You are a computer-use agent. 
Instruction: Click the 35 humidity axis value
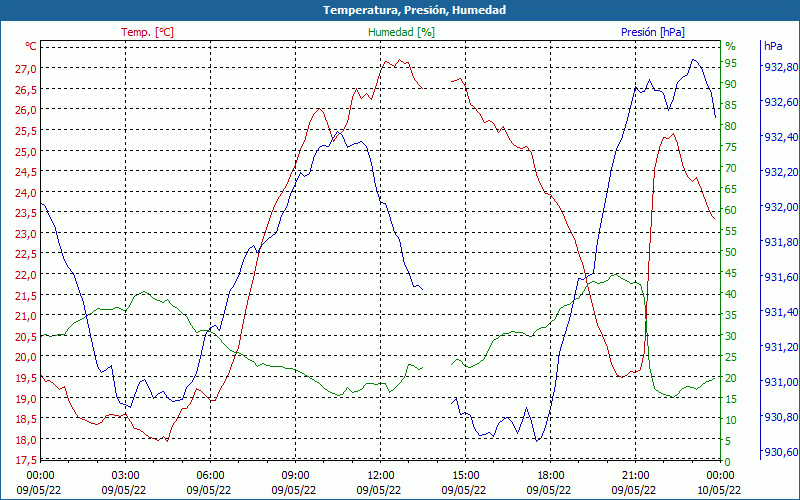pyautogui.click(x=731, y=315)
